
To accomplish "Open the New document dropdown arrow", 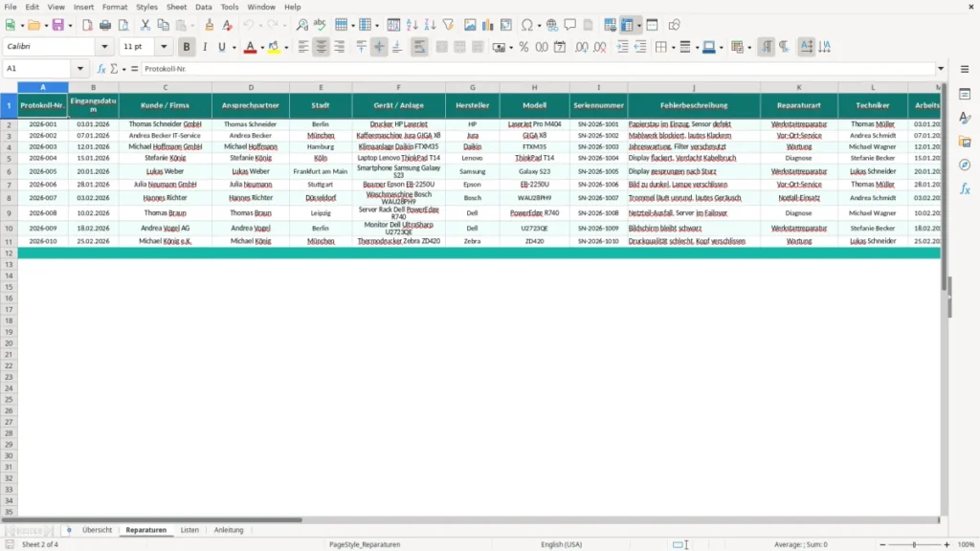I will click(22, 26).
